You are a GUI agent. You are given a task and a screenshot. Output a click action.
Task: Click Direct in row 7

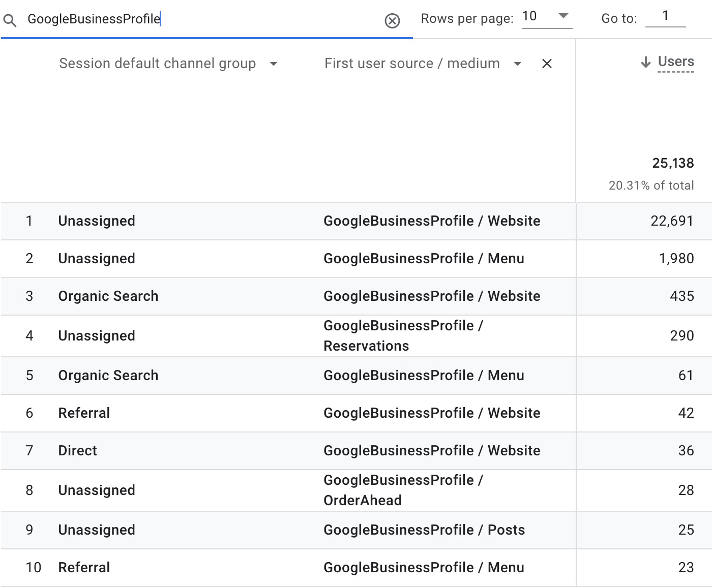(x=77, y=451)
